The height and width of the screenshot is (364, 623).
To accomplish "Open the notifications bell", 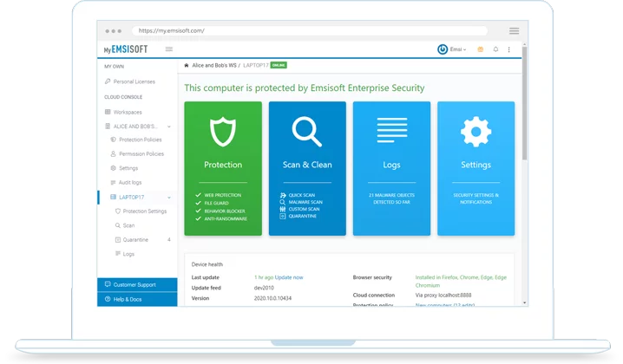I will [x=495, y=49].
